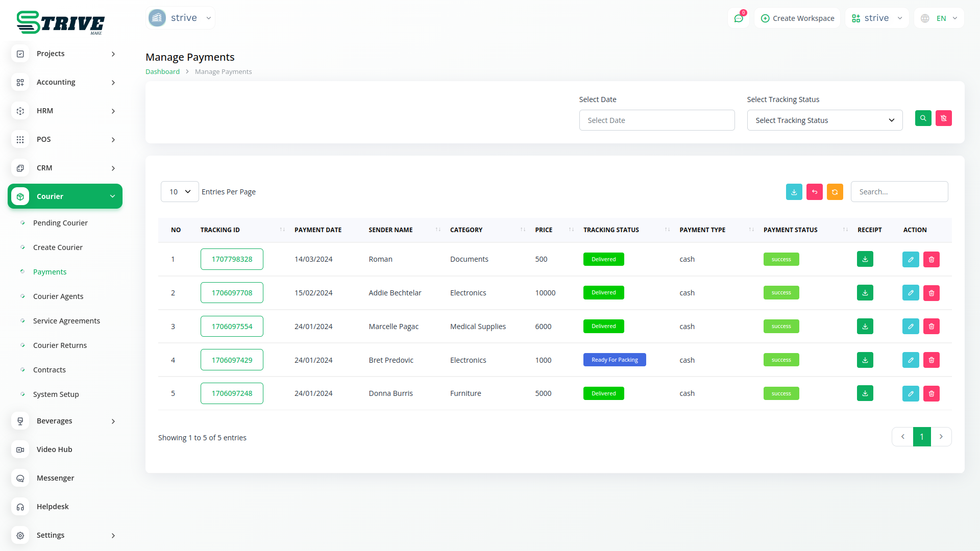Click the orange refresh icon above the table
This screenshot has height=551, width=980.
[835, 192]
